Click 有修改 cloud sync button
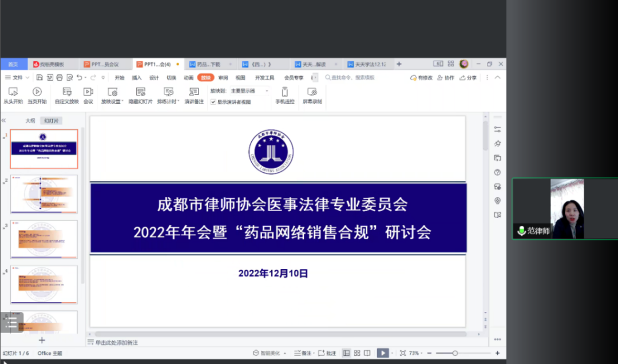Image resolution: width=618 pixels, height=364 pixels. [421, 78]
